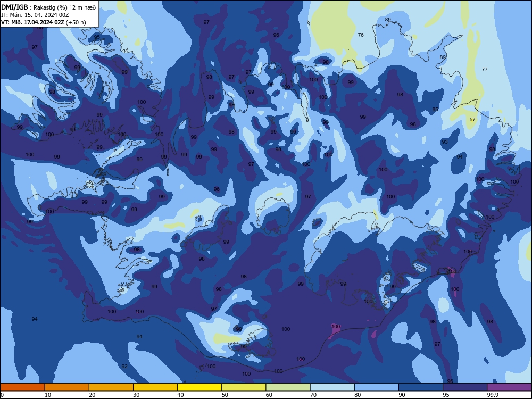Choose the medium blue 90–95 legend swatch
The height and width of the screenshot is (399, 532).
pos(421,387)
